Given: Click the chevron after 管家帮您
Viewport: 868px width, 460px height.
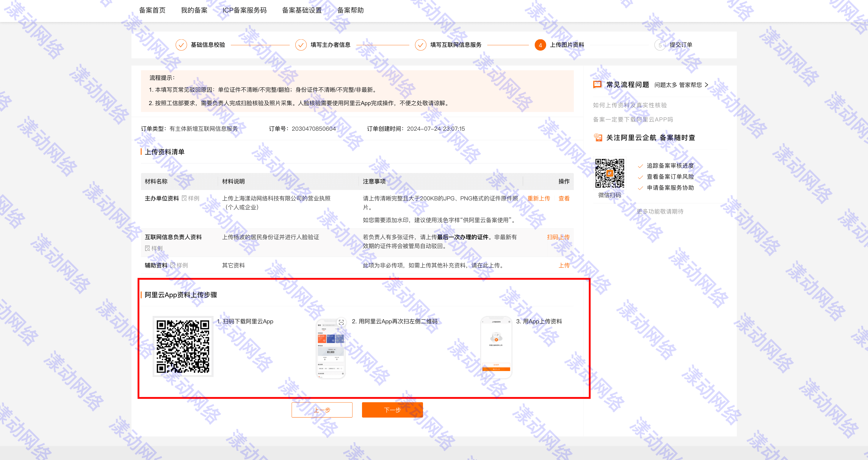Looking at the screenshot, I should click(706, 85).
